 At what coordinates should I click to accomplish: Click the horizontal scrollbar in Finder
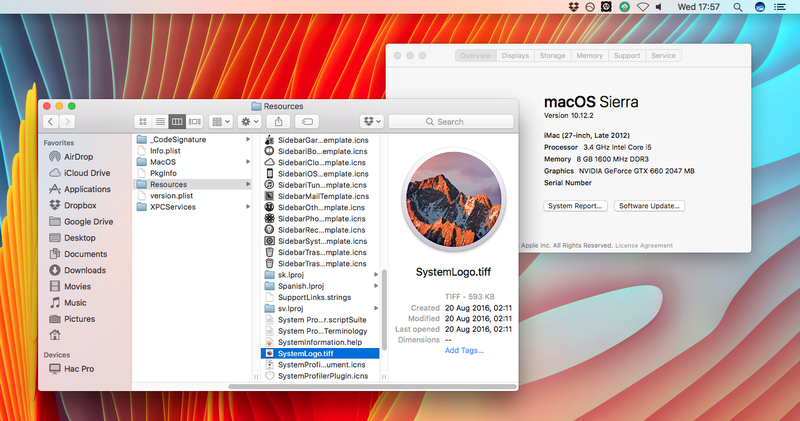372,386
